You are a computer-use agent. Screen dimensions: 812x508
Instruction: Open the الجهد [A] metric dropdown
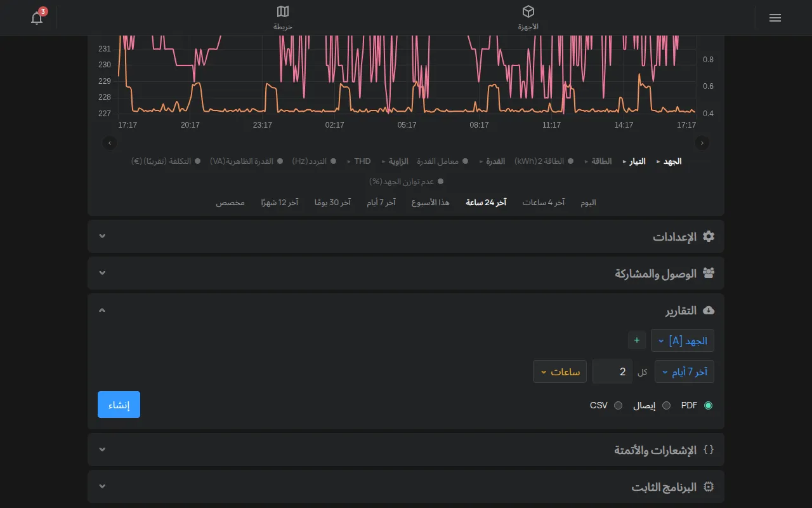coord(683,341)
